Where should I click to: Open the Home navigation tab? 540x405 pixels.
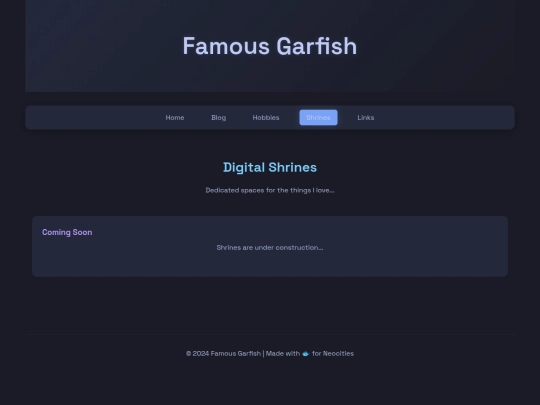point(175,118)
